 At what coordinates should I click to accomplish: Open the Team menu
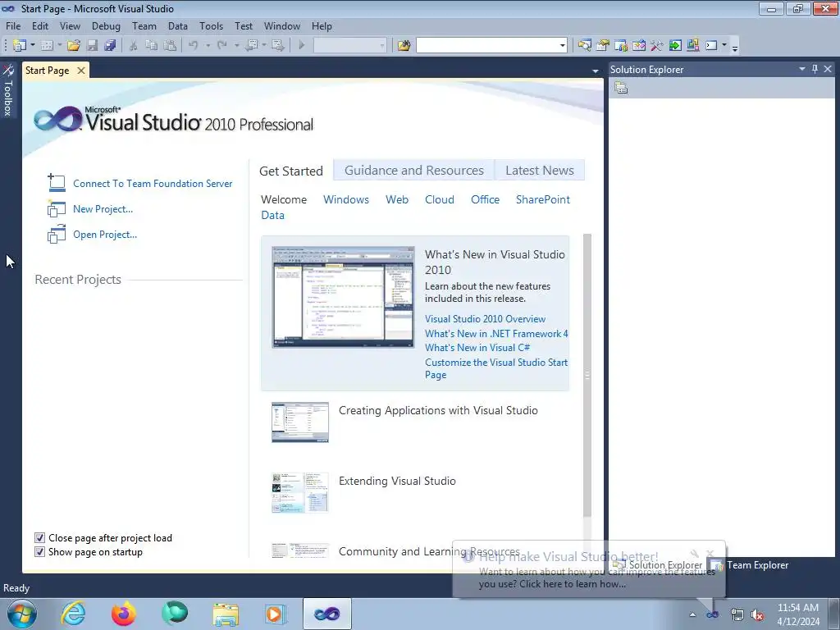tap(144, 26)
